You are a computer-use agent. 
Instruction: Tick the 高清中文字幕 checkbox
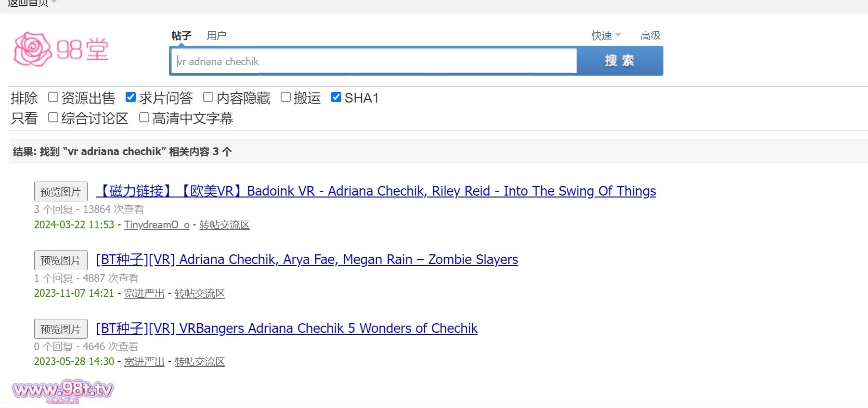[144, 118]
